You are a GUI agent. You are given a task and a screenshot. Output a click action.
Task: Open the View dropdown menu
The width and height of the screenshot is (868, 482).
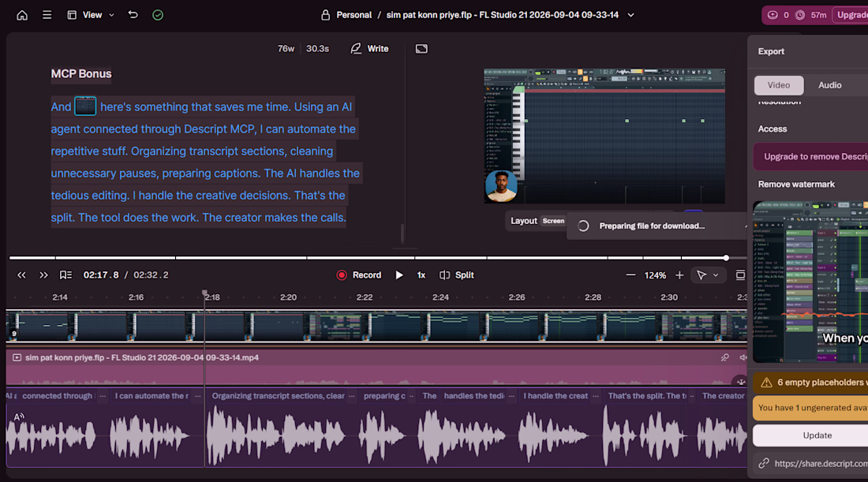[91, 15]
